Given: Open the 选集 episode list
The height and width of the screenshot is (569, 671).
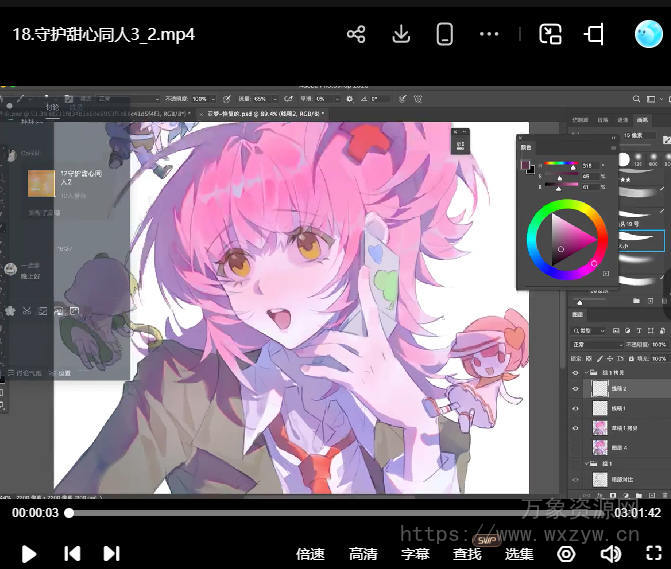Looking at the screenshot, I should tap(519, 554).
